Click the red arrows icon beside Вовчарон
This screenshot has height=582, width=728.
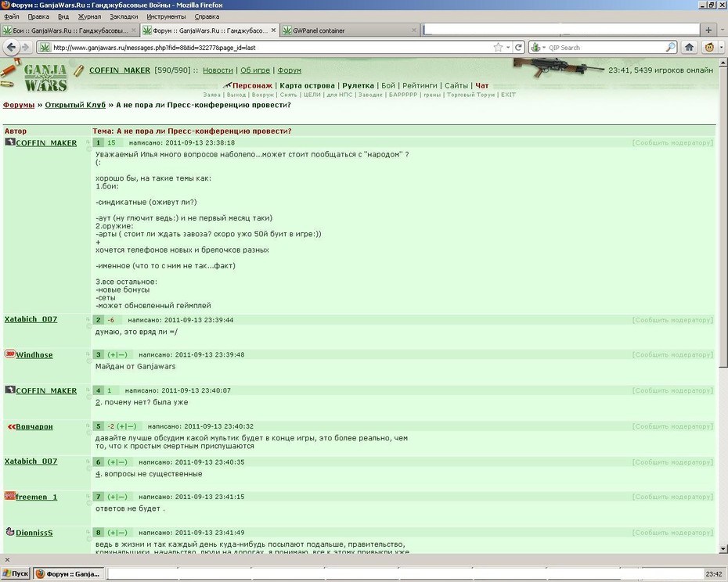coord(11,426)
